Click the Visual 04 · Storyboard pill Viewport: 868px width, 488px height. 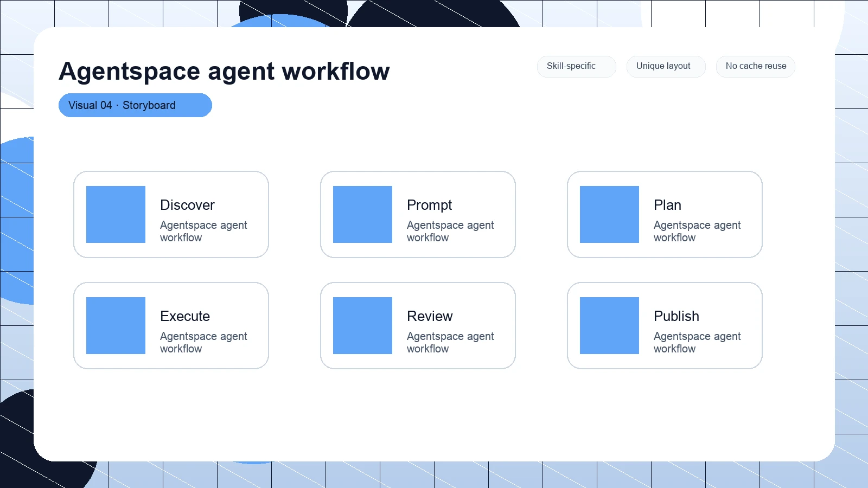pos(135,105)
